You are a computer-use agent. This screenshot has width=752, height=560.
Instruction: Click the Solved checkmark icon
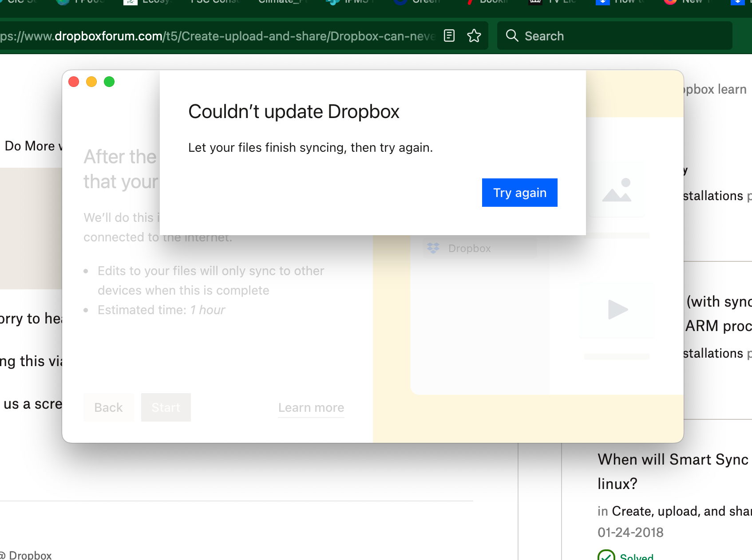click(x=606, y=556)
